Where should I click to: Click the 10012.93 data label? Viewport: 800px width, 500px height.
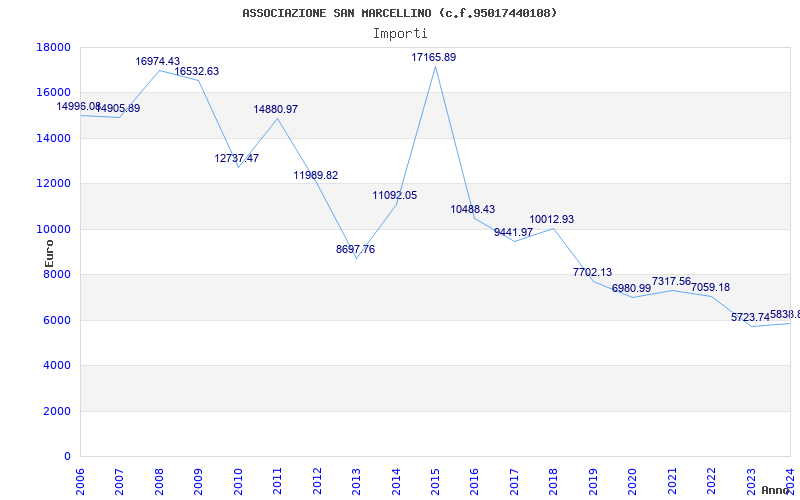(552, 219)
